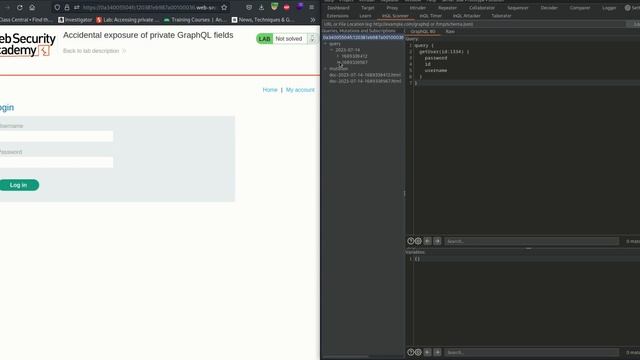Select doc-2023-07-14-1689338412.html file
This screenshot has height=360, width=640.
[x=365, y=75]
